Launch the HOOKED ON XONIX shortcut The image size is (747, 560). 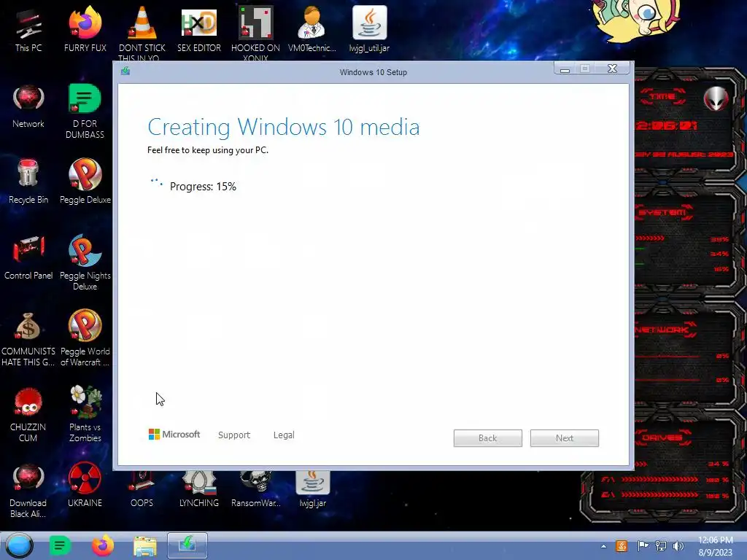point(255,31)
